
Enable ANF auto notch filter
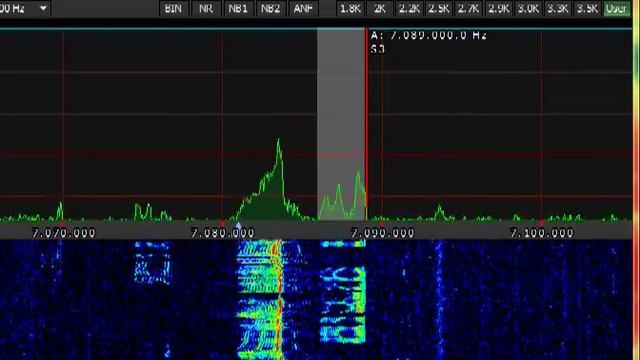pyautogui.click(x=303, y=9)
